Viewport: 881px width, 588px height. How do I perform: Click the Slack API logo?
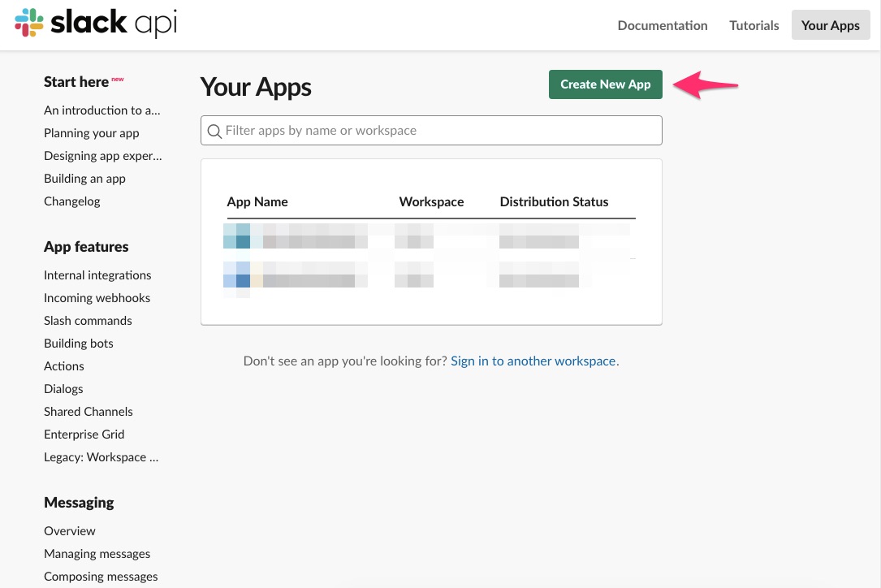click(96, 23)
